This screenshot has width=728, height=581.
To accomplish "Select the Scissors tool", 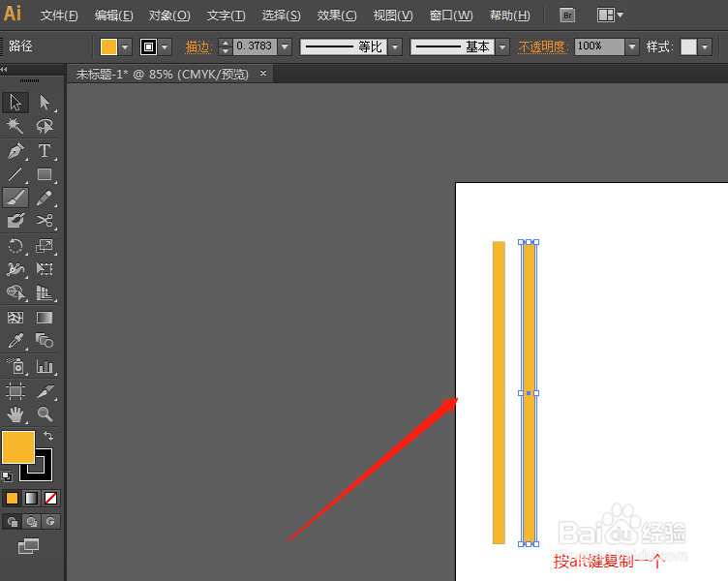I will coord(45,221).
